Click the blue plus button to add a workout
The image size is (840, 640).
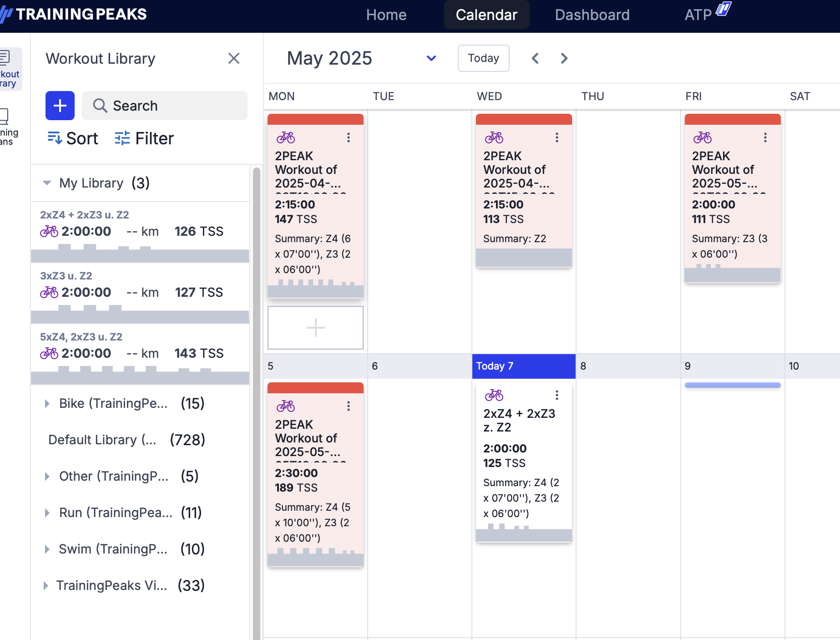[60, 106]
